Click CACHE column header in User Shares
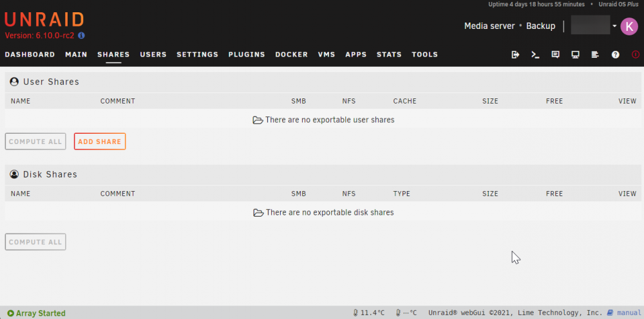Viewport: 644px width, 319px height. [x=404, y=101]
